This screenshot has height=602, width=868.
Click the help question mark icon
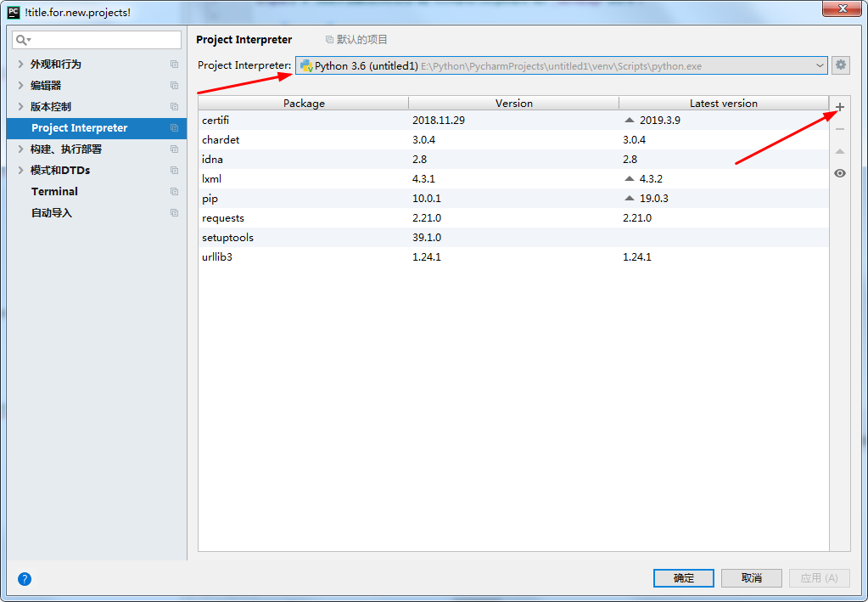tap(25, 579)
